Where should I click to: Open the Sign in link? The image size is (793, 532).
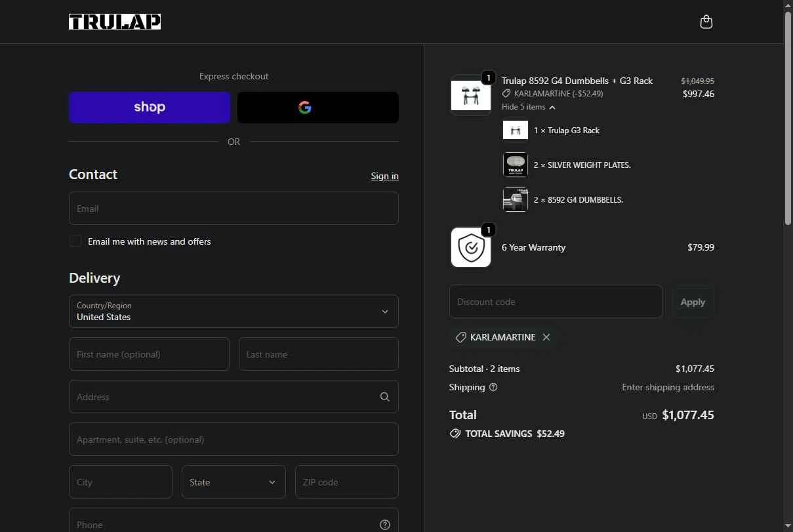click(x=384, y=176)
